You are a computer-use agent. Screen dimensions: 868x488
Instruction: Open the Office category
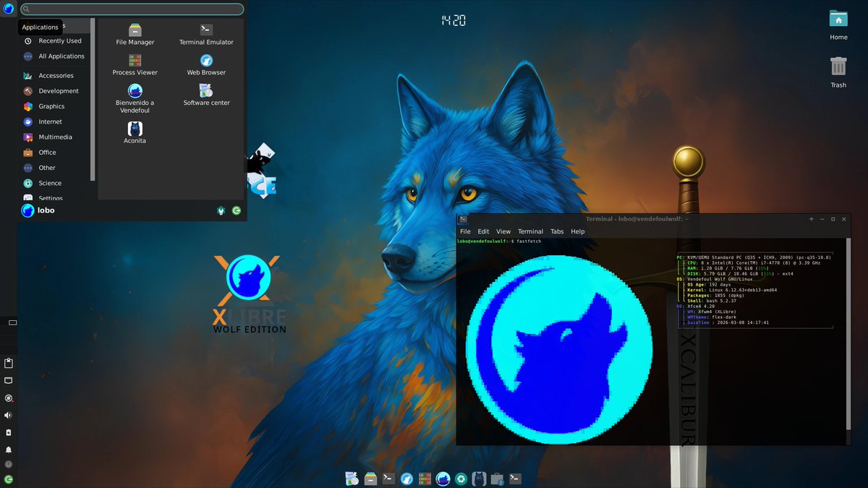click(x=55, y=153)
